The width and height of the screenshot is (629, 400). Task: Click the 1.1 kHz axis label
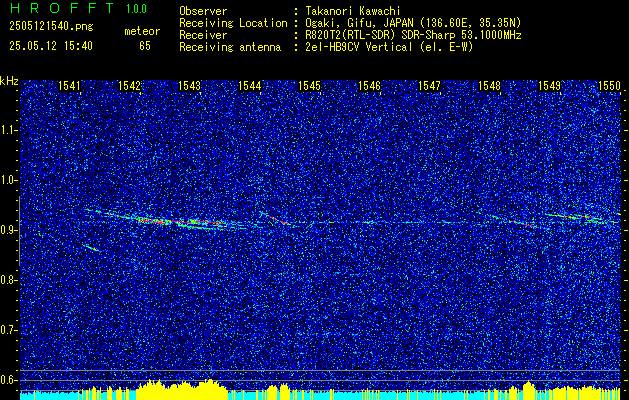click(x=9, y=130)
